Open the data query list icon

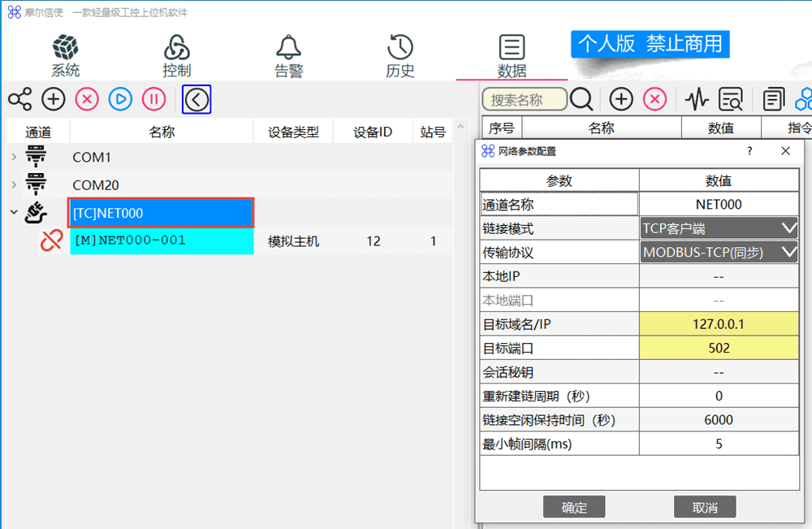[x=731, y=100]
